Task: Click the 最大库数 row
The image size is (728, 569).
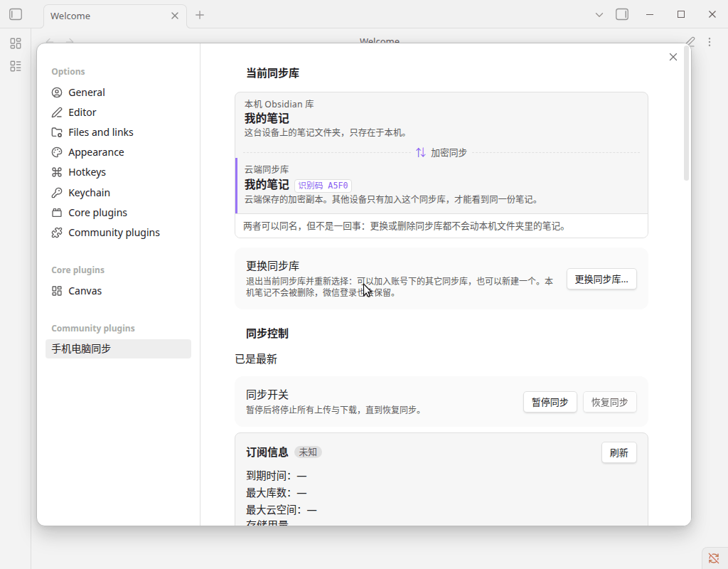Action: coord(277,493)
